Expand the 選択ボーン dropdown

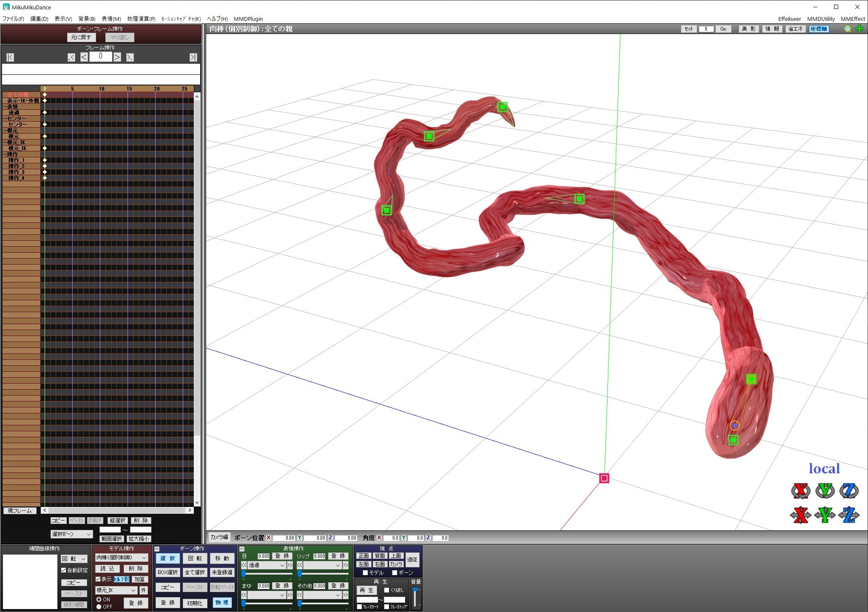(71, 534)
